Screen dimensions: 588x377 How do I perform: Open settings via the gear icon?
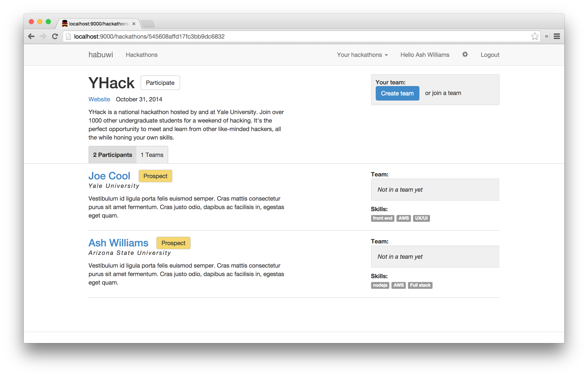point(465,54)
